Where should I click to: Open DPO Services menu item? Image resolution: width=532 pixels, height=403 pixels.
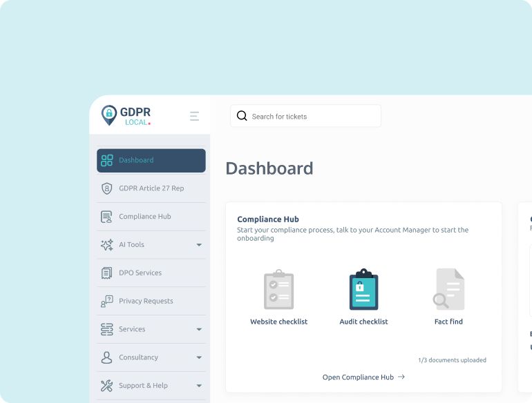tap(151, 273)
